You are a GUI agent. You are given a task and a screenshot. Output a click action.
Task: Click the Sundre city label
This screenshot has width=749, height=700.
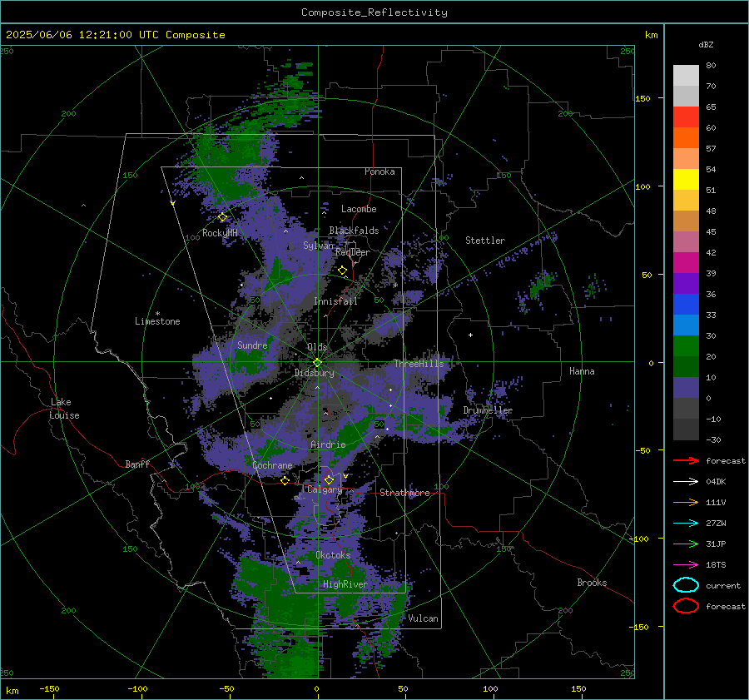(252, 345)
